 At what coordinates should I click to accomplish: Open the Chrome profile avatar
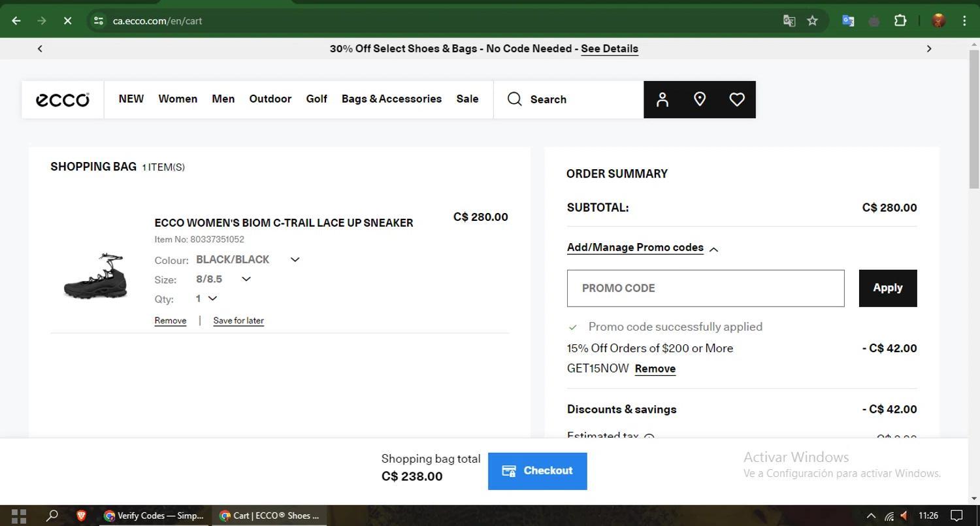pyautogui.click(x=939, y=21)
